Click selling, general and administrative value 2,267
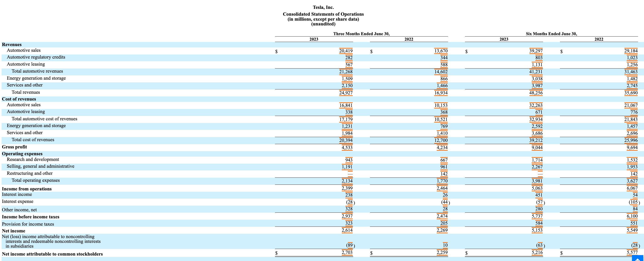 pos(537,167)
